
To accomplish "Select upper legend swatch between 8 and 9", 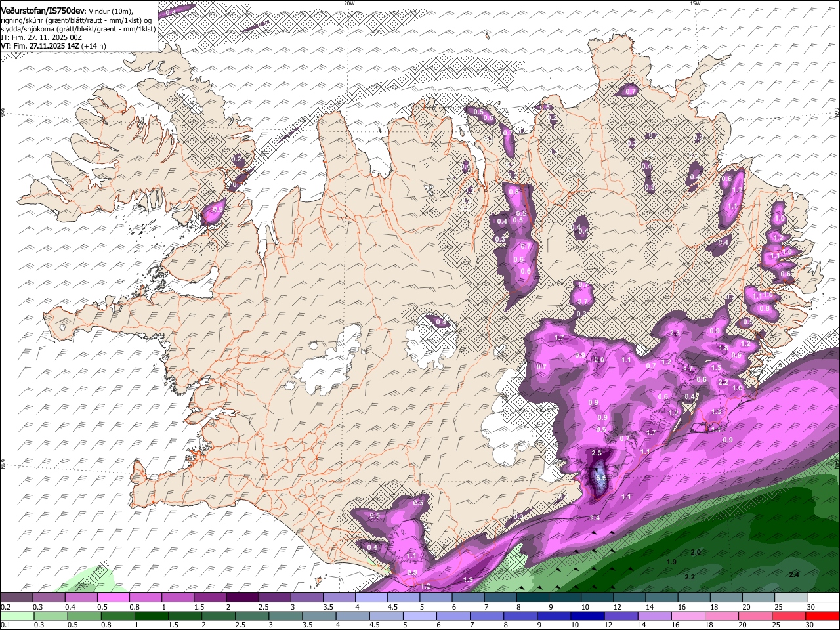I will (533, 598).
